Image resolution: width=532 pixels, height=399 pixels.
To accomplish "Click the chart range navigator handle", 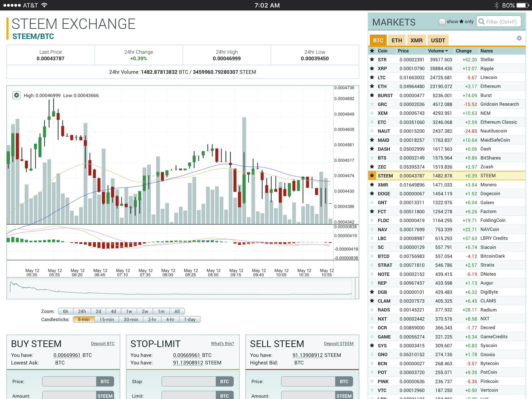I will click(354, 288).
